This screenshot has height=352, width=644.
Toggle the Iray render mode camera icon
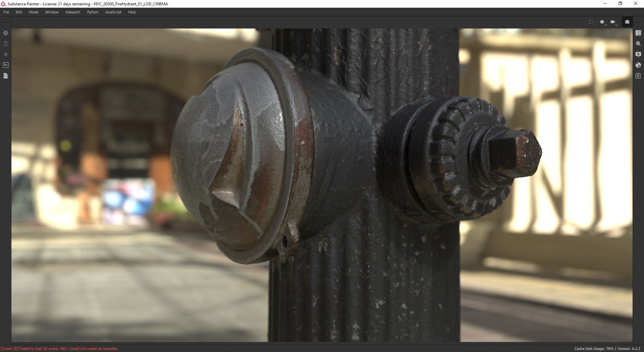[x=627, y=22]
